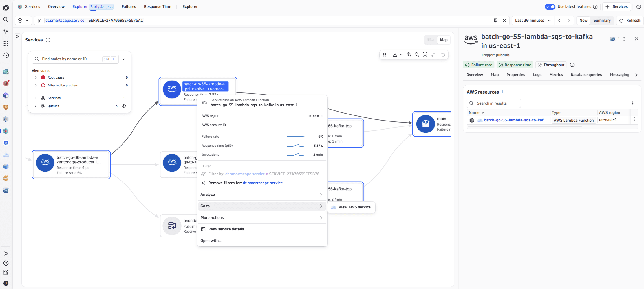
Task: Open the Dynatrace home logo
Action: click(6, 8)
